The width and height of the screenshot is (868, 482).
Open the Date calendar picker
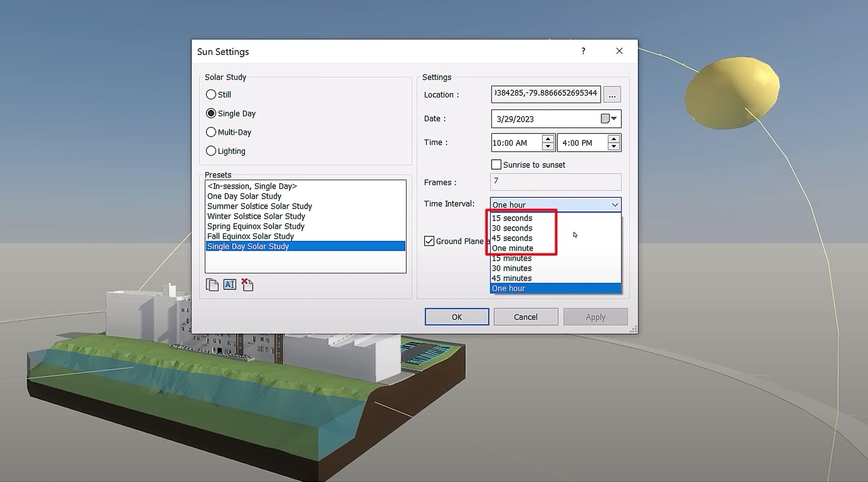609,119
